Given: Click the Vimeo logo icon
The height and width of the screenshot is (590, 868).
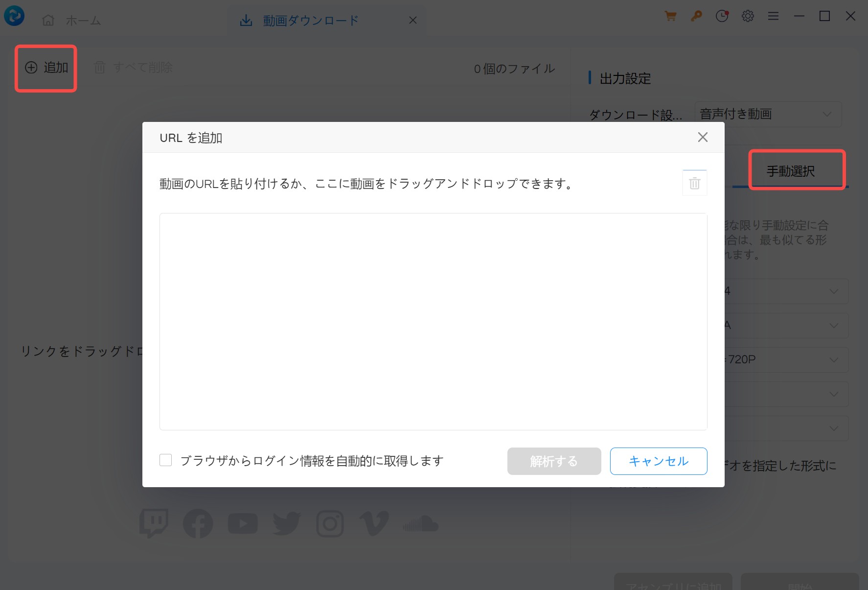Looking at the screenshot, I should (x=374, y=523).
